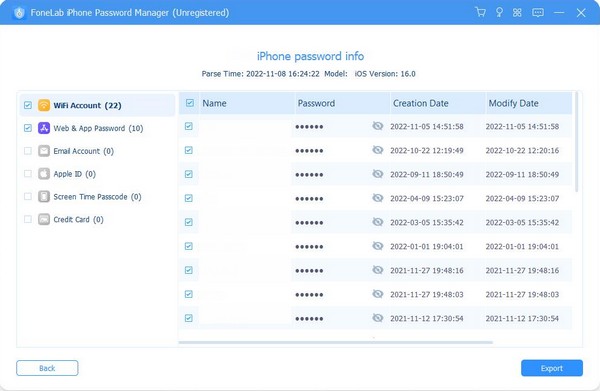Uncheck the row created 2022-10-22 12:19:49
The image size is (600, 391).
189,150
